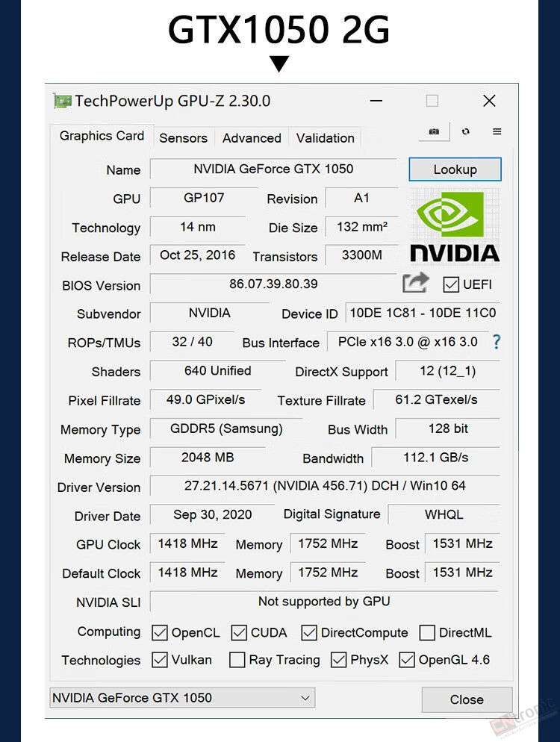Image resolution: width=560 pixels, height=742 pixels.
Task: Click the Bandwidth field 112.1 GB/s
Action: click(436, 457)
